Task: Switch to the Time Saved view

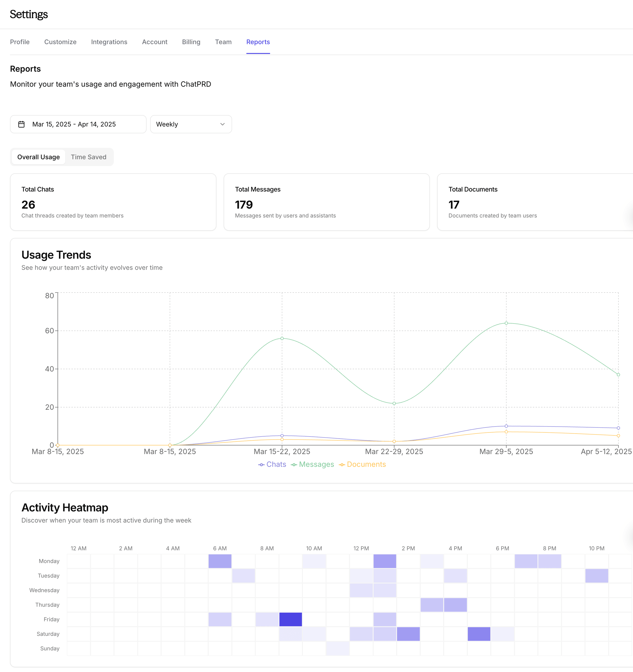Action: coord(89,157)
